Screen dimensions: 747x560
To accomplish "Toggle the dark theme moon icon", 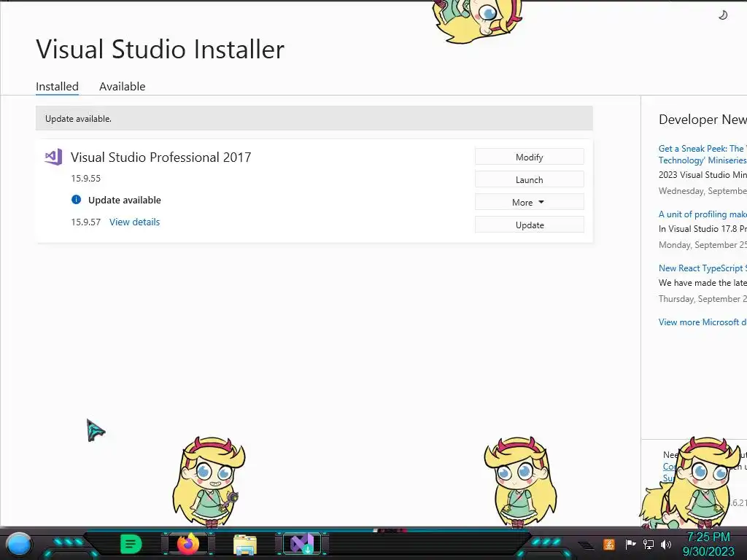I will 723,15.
